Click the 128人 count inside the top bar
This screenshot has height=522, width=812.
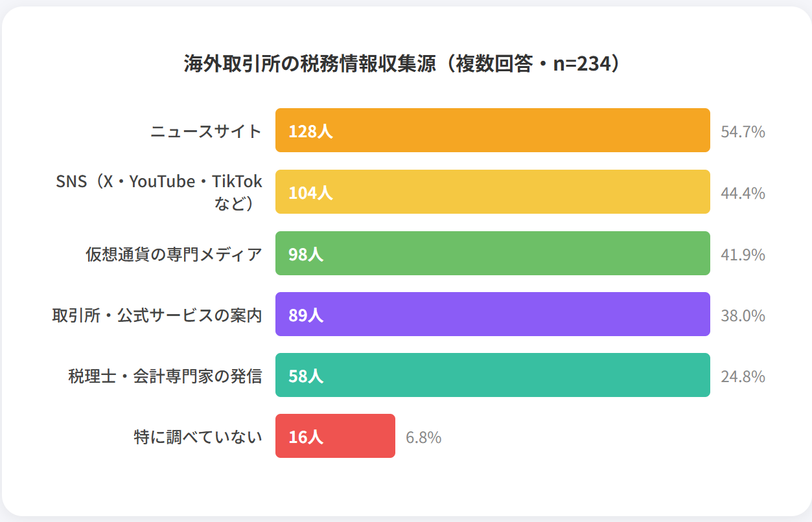tap(310, 131)
